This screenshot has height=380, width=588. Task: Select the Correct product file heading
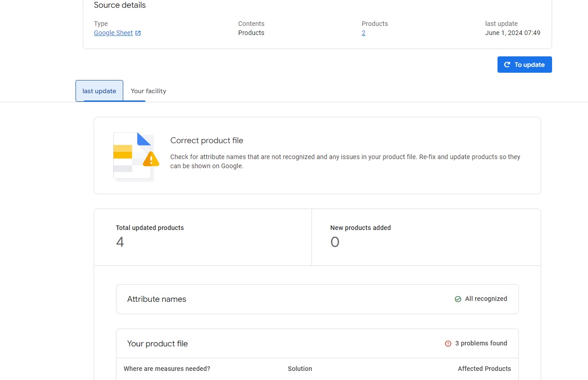206,140
